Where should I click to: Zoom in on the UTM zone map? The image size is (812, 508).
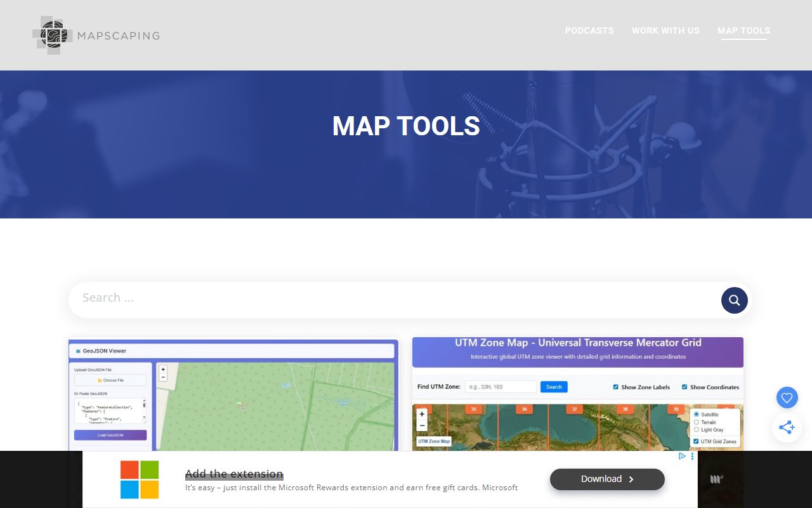coord(422,413)
